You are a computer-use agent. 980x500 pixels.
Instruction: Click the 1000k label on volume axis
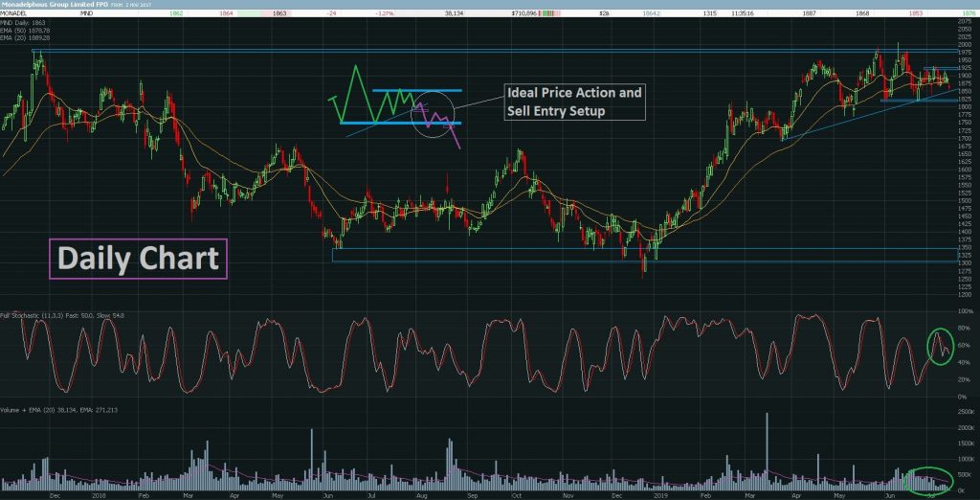965,459
